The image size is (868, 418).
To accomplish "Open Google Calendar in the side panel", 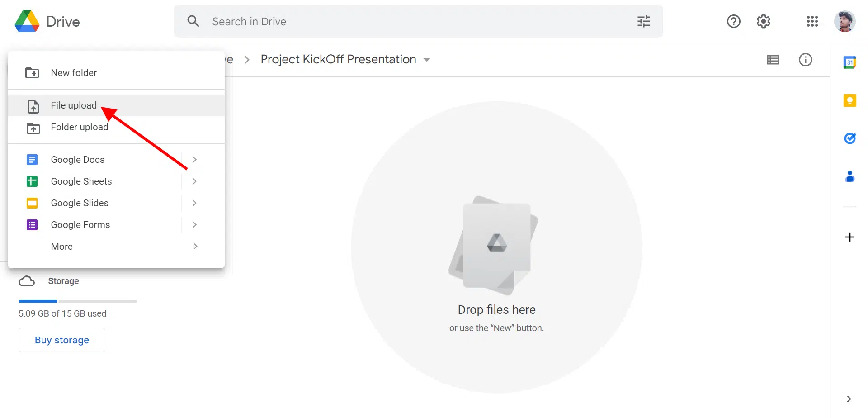I will coord(849,62).
